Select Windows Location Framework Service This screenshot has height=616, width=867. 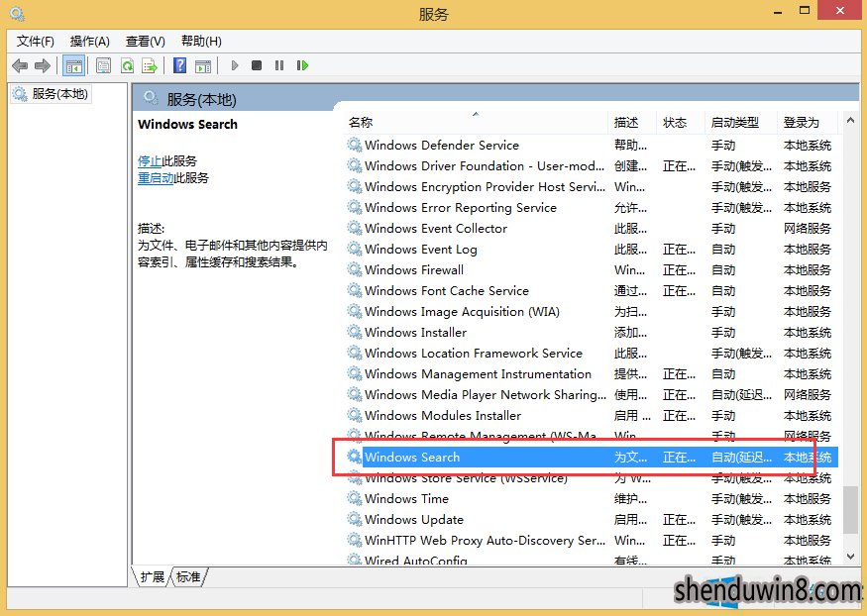pos(592,353)
